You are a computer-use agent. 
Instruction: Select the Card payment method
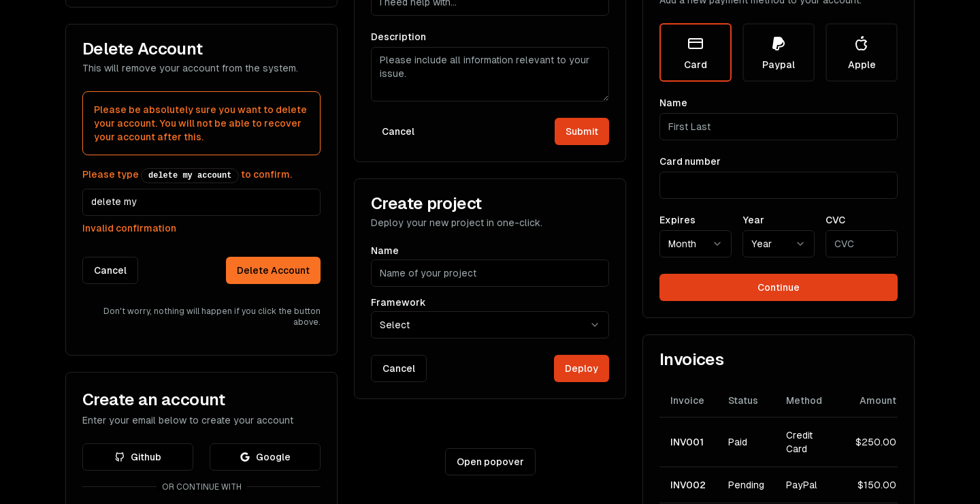click(695, 52)
